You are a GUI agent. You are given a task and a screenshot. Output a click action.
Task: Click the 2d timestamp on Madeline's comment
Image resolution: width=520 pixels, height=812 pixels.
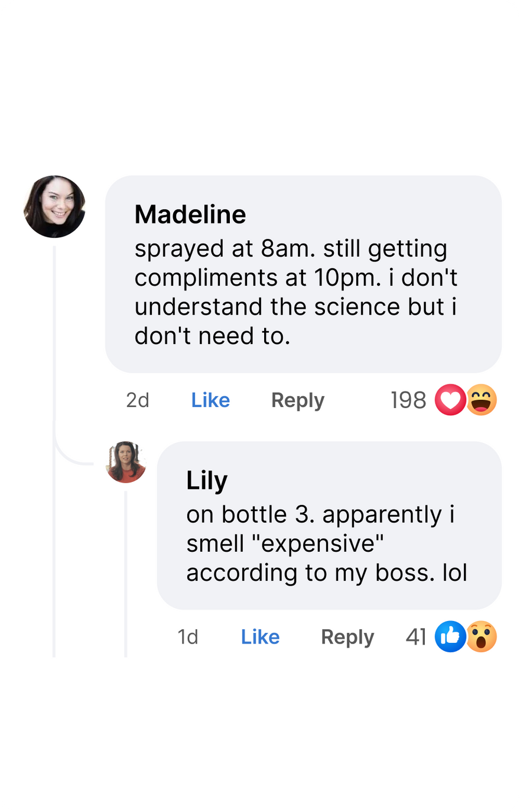pos(138,400)
